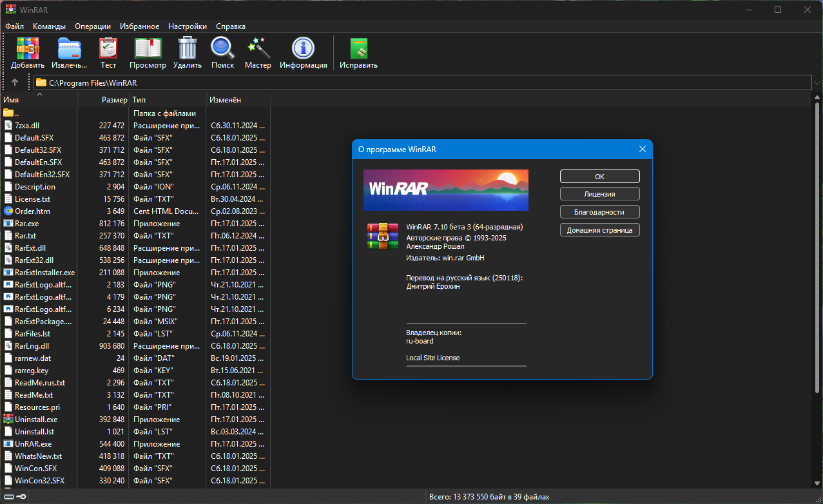The height and width of the screenshot is (504, 823).
Task: Select the ReadMe.rus.txt file name
Action: click(40, 382)
